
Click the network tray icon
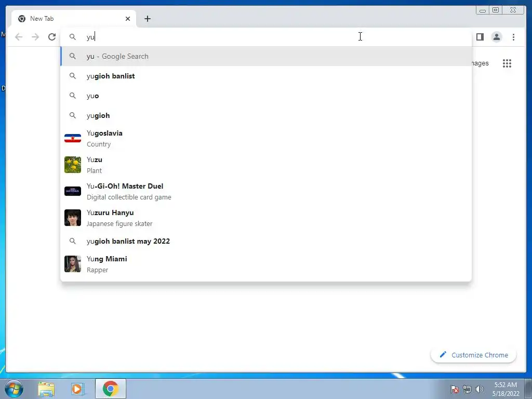point(467,390)
